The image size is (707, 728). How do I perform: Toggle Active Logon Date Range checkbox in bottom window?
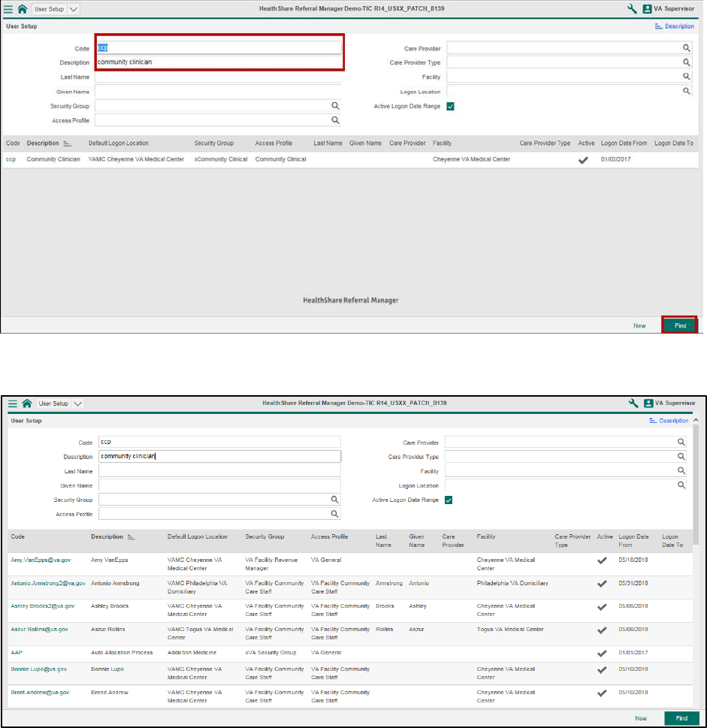(449, 500)
